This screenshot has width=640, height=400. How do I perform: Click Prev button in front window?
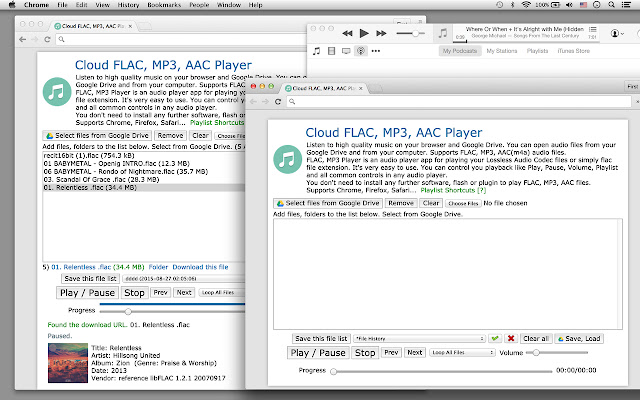[391, 352]
